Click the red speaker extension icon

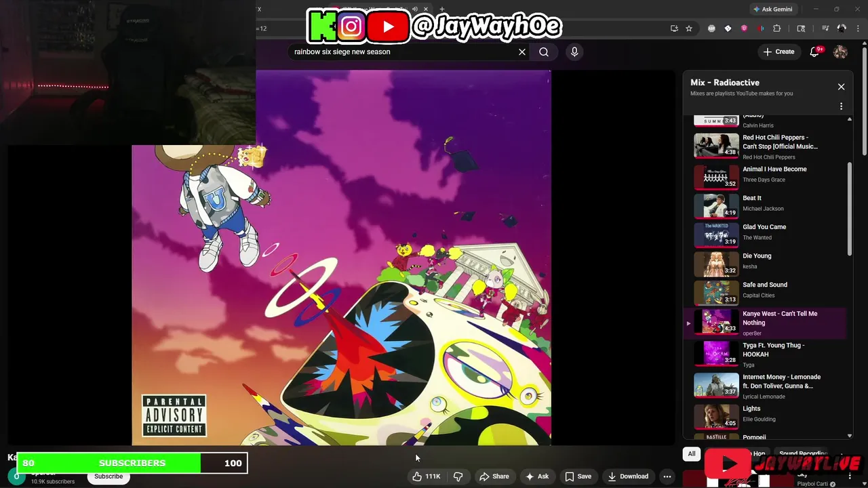tap(760, 28)
